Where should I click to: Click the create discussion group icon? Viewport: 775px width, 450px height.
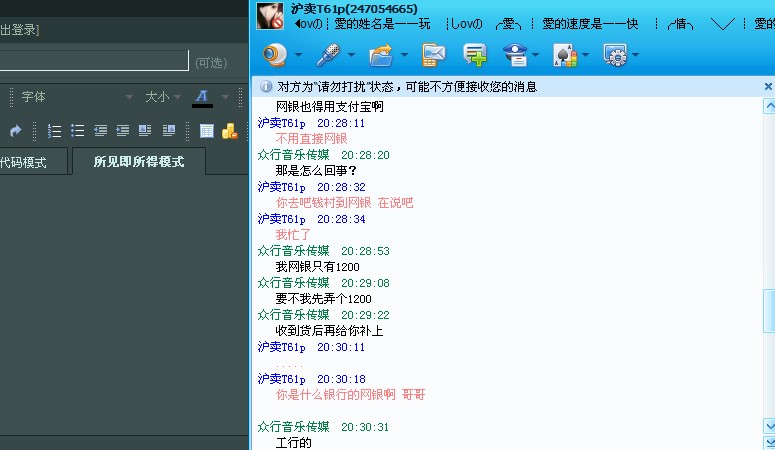tap(474, 54)
